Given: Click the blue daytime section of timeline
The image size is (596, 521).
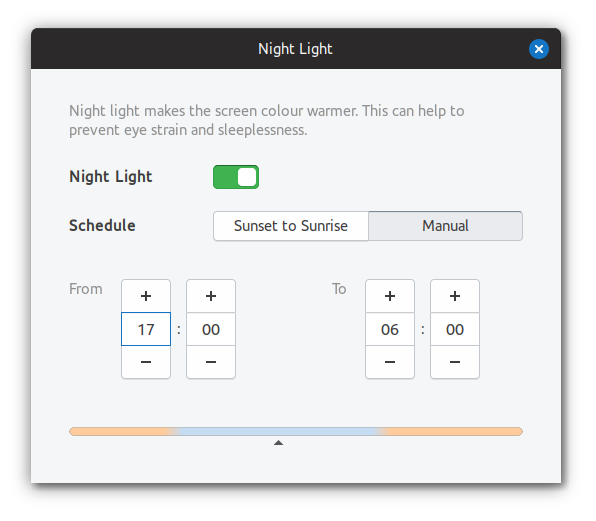Looking at the screenshot, I should 277,431.
